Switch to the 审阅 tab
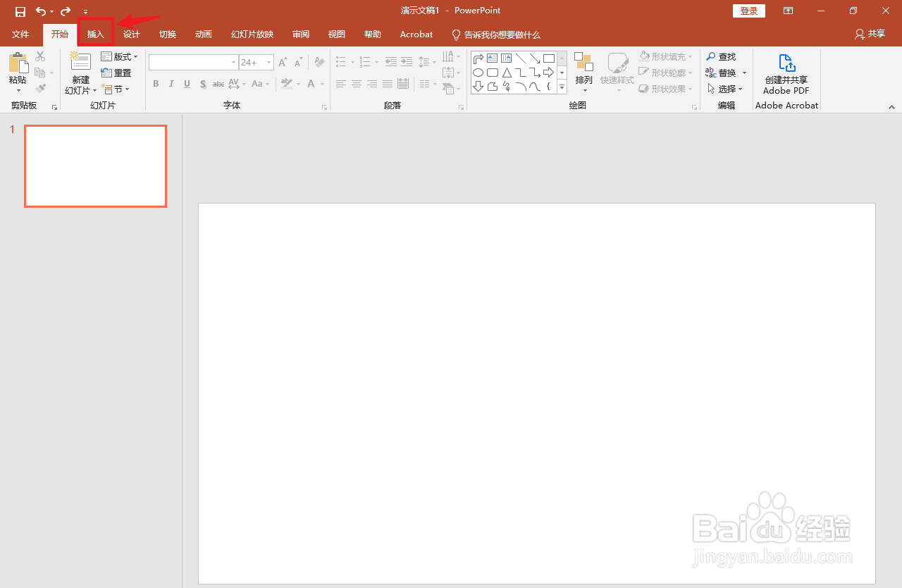This screenshot has height=588, width=902. coord(301,35)
